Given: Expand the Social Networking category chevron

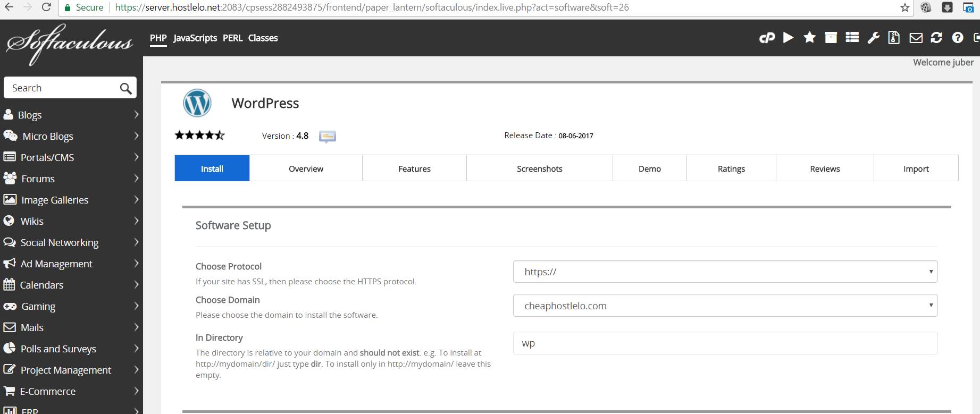Looking at the screenshot, I should [x=136, y=242].
